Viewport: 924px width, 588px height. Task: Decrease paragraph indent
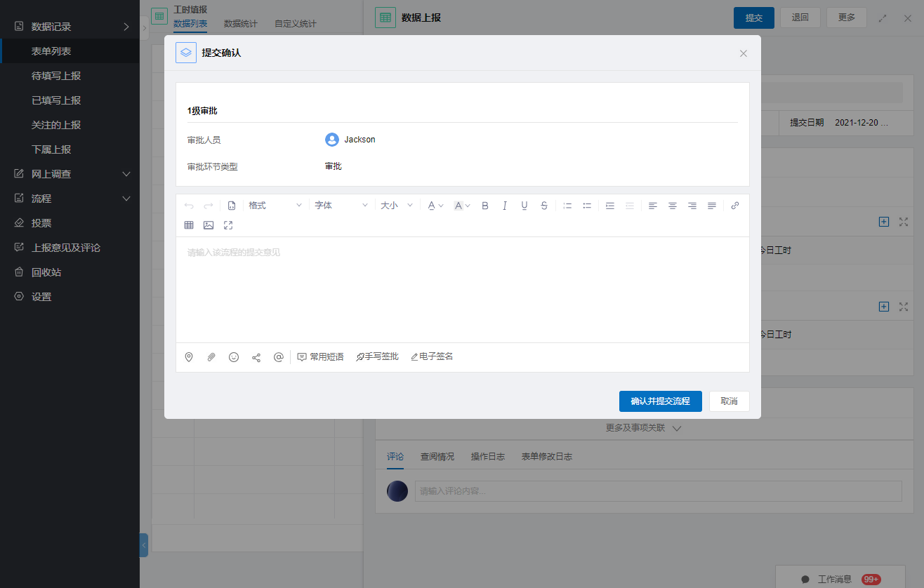[630, 206]
